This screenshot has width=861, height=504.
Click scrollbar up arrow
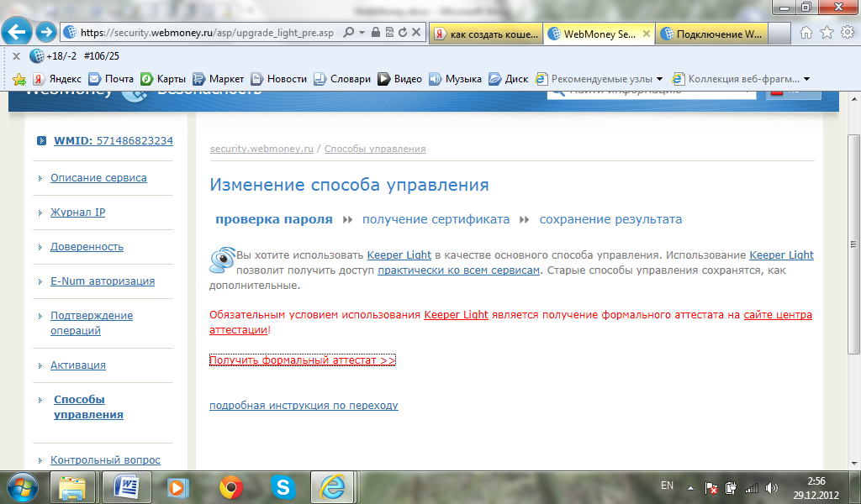coord(853,99)
